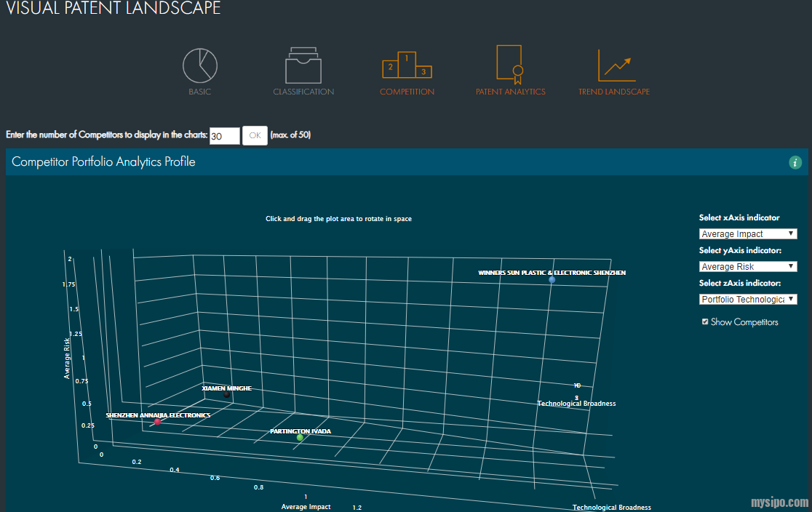Open the Basic pie chart icon
Viewport: 812px width, 512px height.
coord(199,66)
